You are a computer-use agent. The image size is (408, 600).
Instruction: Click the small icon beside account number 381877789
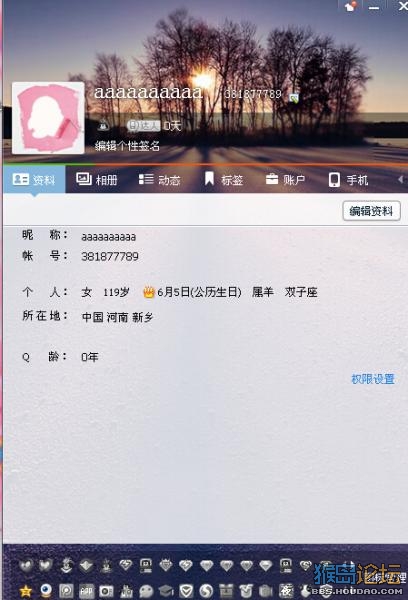point(294,98)
